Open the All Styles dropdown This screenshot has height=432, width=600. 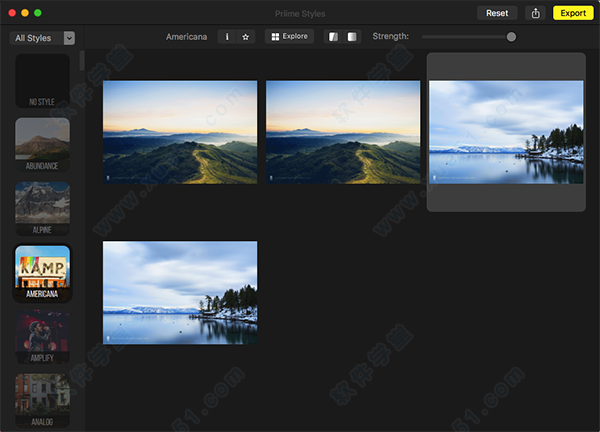pos(34,38)
